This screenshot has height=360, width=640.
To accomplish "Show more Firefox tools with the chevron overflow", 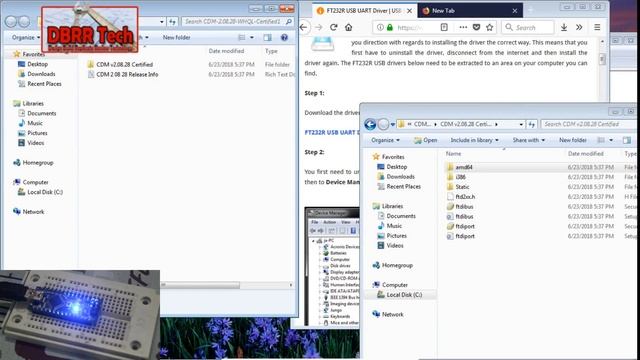I will (579, 27).
